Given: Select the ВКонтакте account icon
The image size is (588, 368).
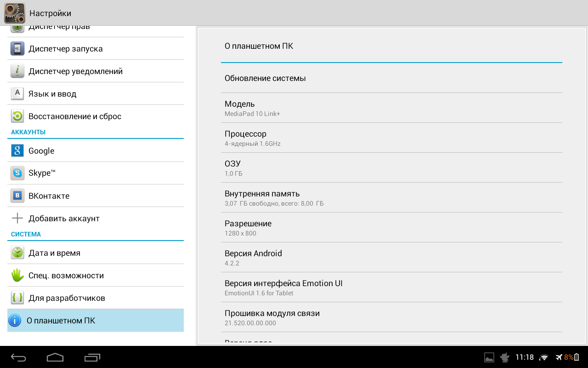Looking at the screenshot, I should (17, 195).
